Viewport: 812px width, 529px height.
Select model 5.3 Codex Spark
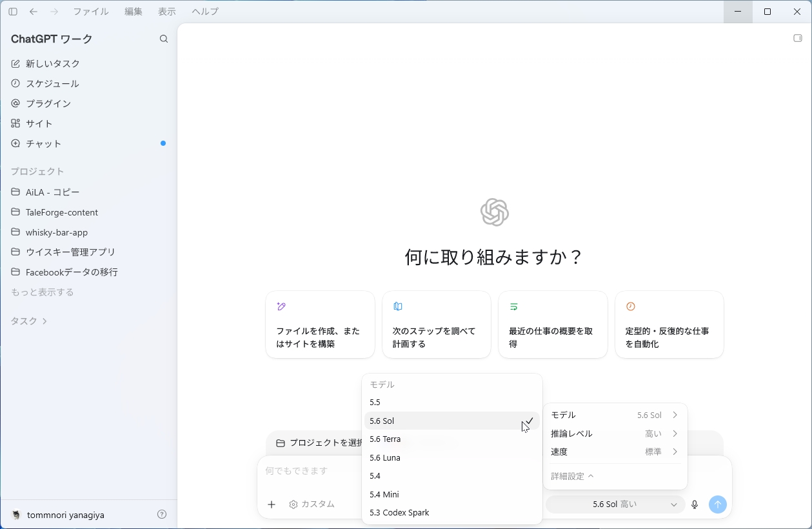[452, 513]
